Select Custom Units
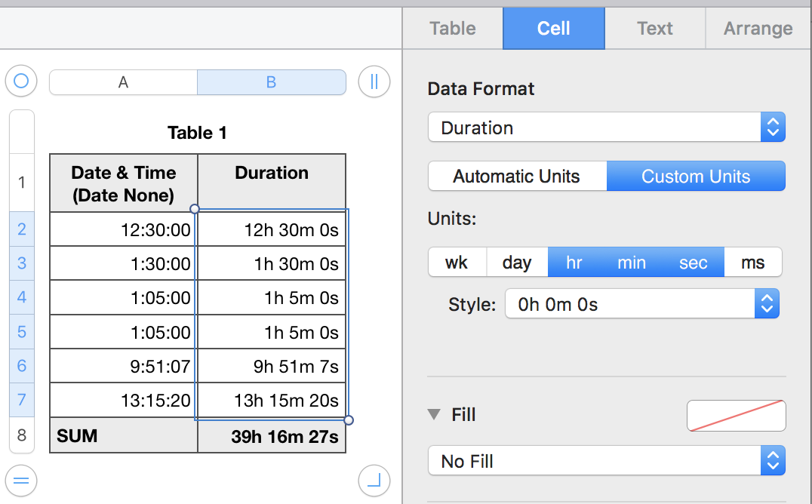The image size is (812, 504). 696,177
